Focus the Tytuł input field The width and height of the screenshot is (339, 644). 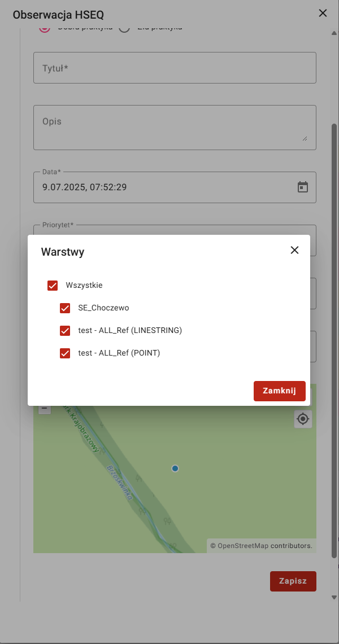pos(175,68)
